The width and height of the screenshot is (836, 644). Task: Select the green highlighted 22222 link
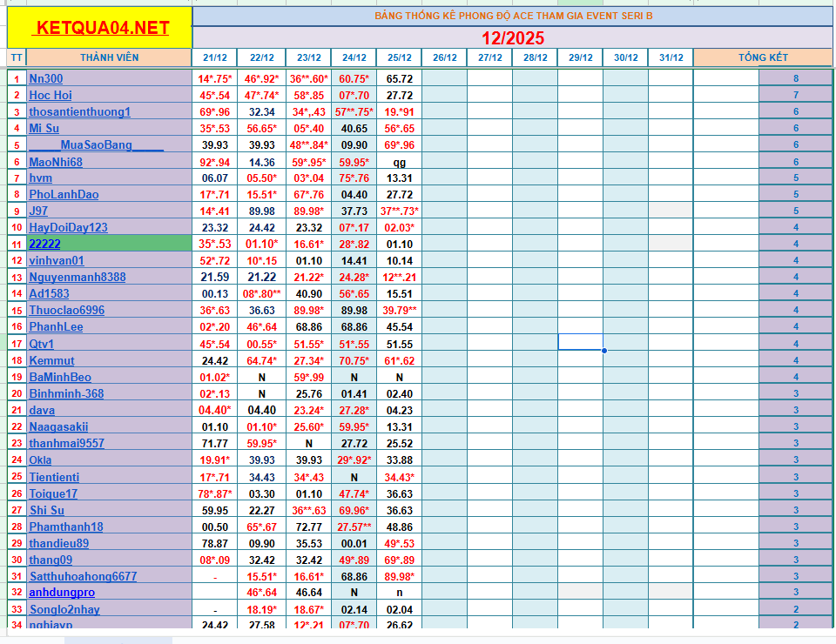click(44, 244)
